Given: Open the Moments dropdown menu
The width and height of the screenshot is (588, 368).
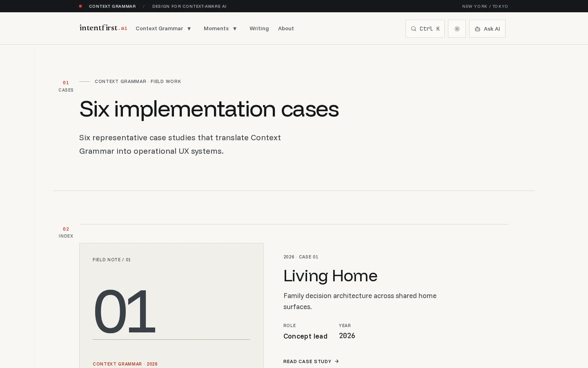Looking at the screenshot, I should coord(220,29).
